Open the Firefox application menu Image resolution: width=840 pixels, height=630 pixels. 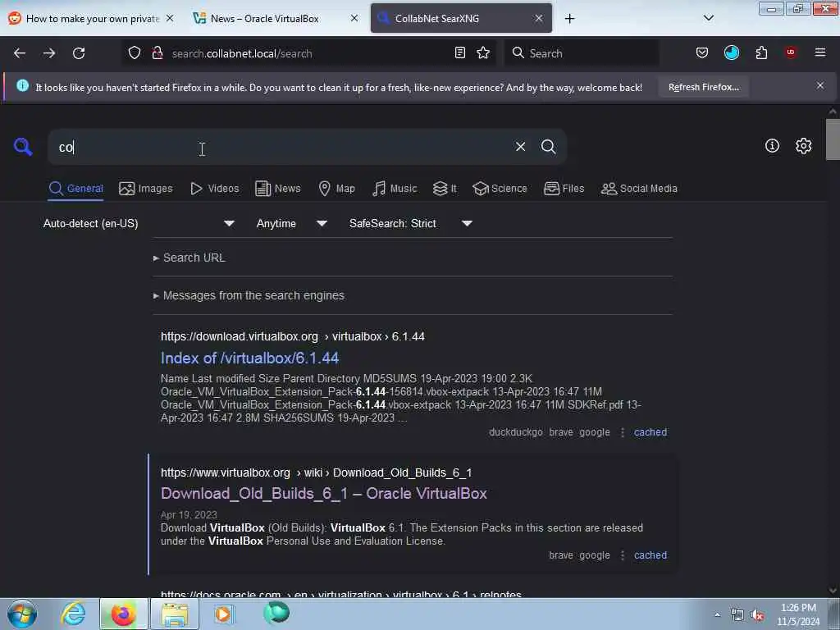(820, 52)
